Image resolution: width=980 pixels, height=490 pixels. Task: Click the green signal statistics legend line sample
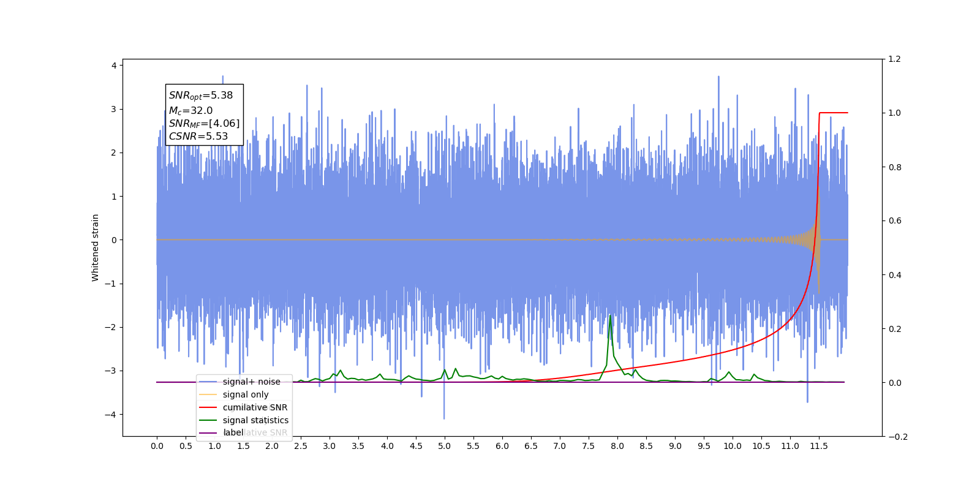pyautogui.click(x=208, y=420)
